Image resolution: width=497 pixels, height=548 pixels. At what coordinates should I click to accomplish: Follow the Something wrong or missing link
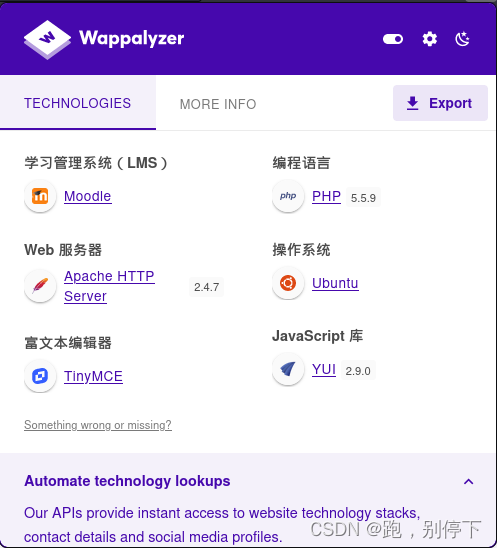tap(98, 425)
